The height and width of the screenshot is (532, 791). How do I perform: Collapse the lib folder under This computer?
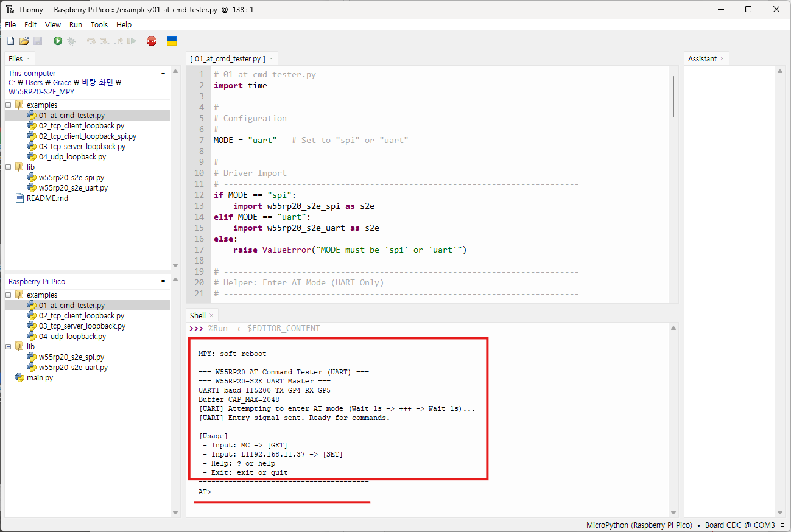9,167
